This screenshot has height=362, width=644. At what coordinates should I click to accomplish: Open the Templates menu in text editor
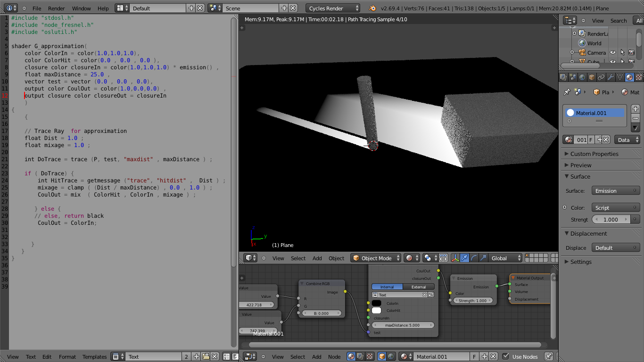94,357
